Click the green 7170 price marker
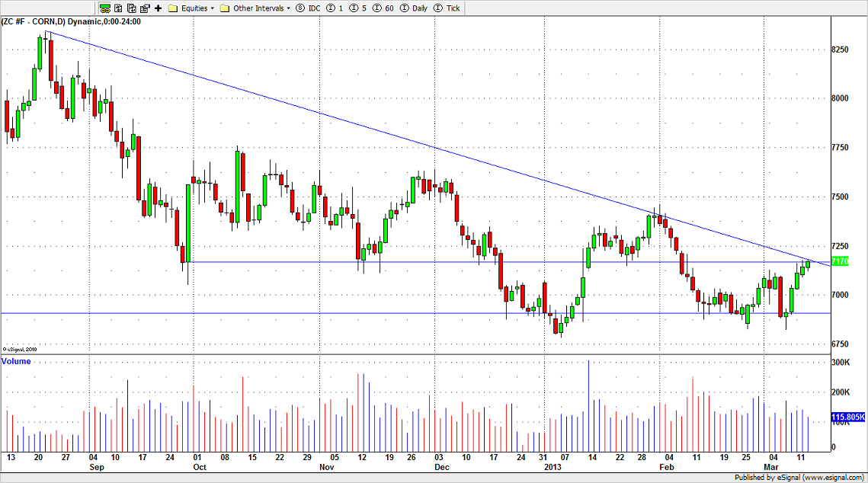 coord(840,262)
